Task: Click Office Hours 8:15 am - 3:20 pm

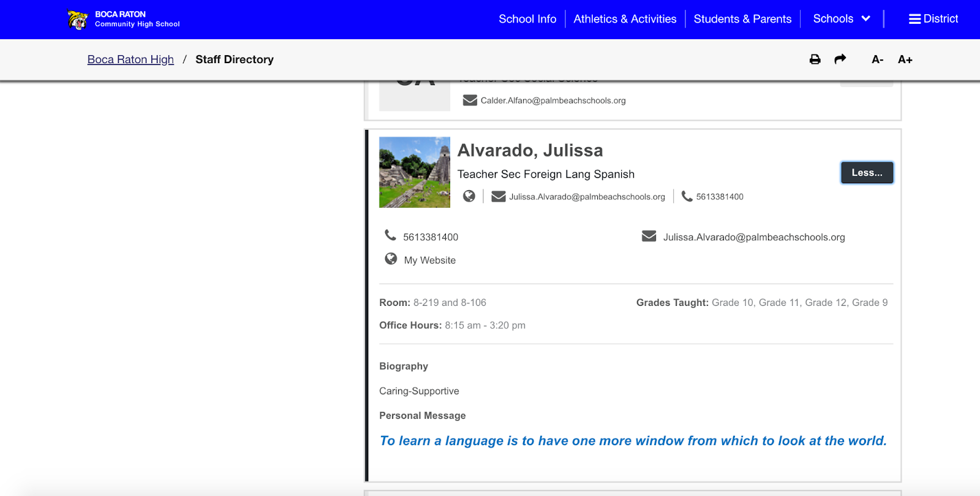Action: [x=452, y=325]
